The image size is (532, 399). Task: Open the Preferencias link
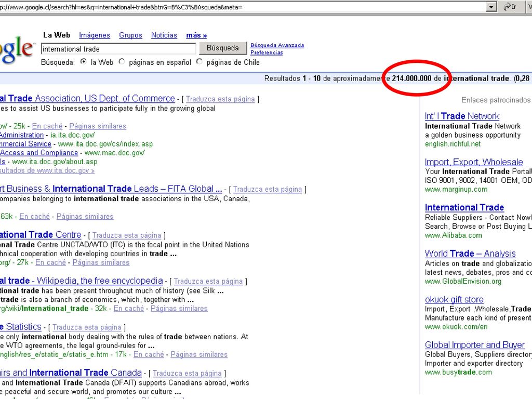pos(267,52)
